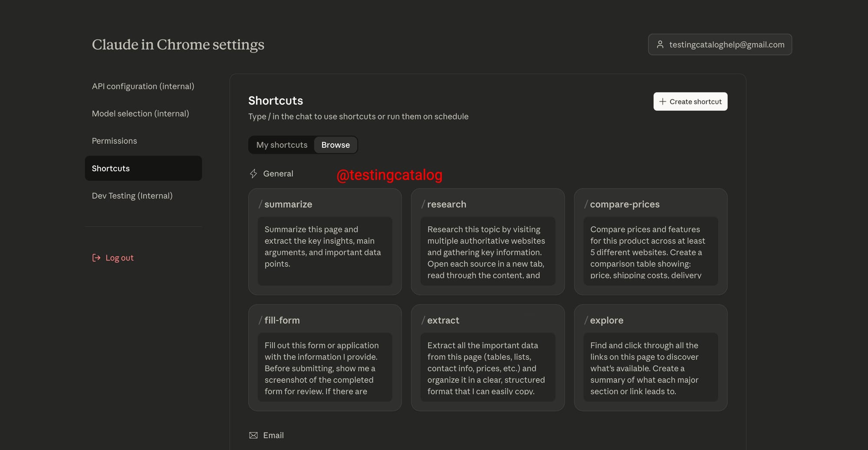Click the user profile icon beside email
This screenshot has height=450, width=868.
660,45
